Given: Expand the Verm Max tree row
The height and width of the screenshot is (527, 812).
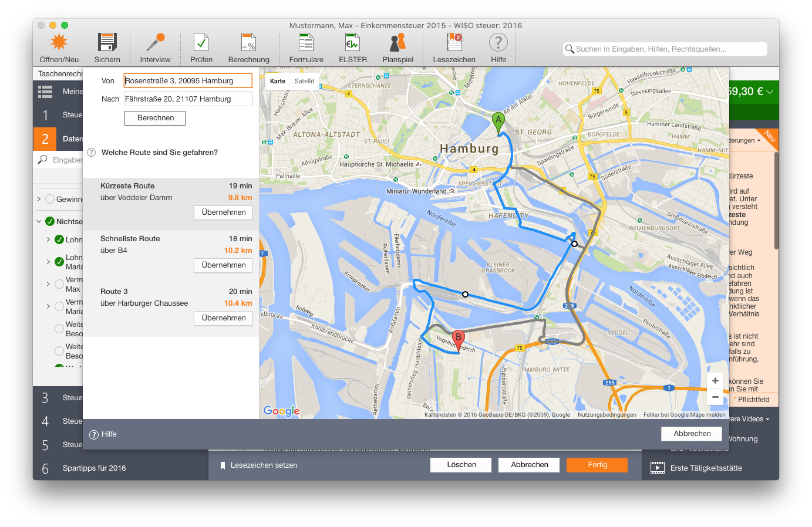Looking at the screenshot, I should [48, 284].
